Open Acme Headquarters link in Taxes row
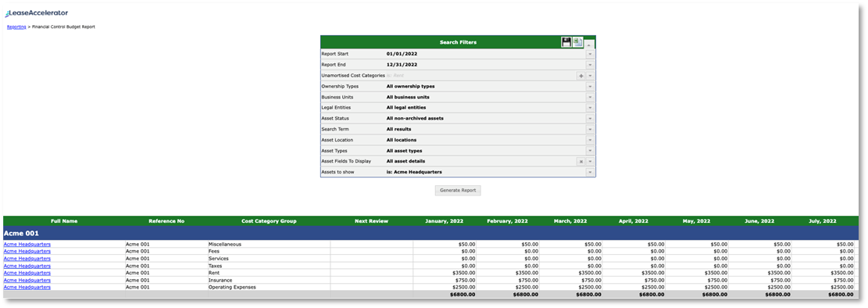 pos(27,265)
